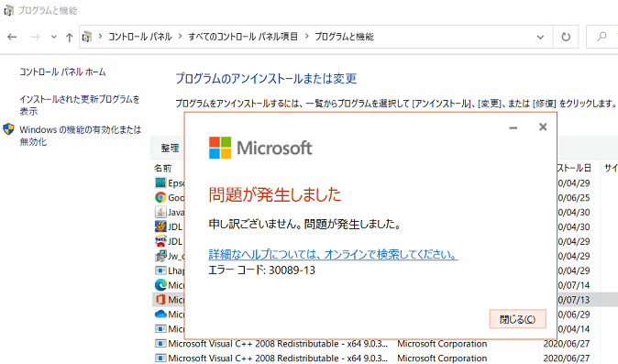This screenshot has height=364, width=618.
Task: Sort by 名前 column header
Action: pyautogui.click(x=163, y=168)
